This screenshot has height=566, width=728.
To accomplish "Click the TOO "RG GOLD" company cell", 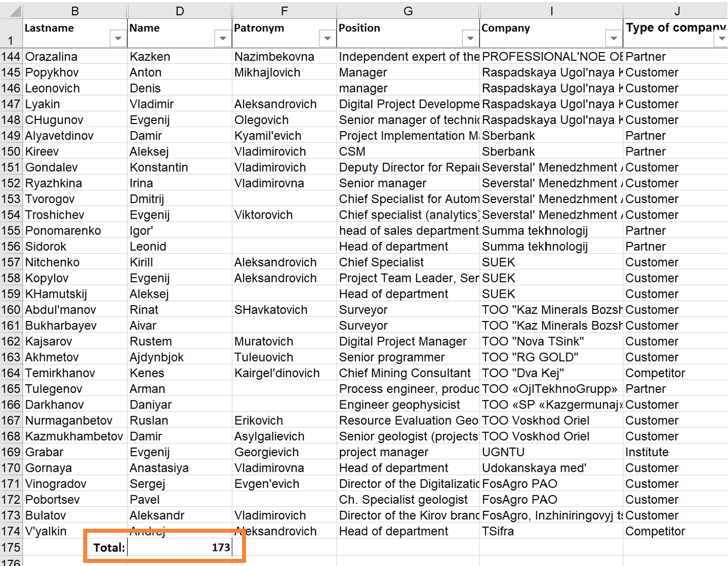I will point(551,357).
